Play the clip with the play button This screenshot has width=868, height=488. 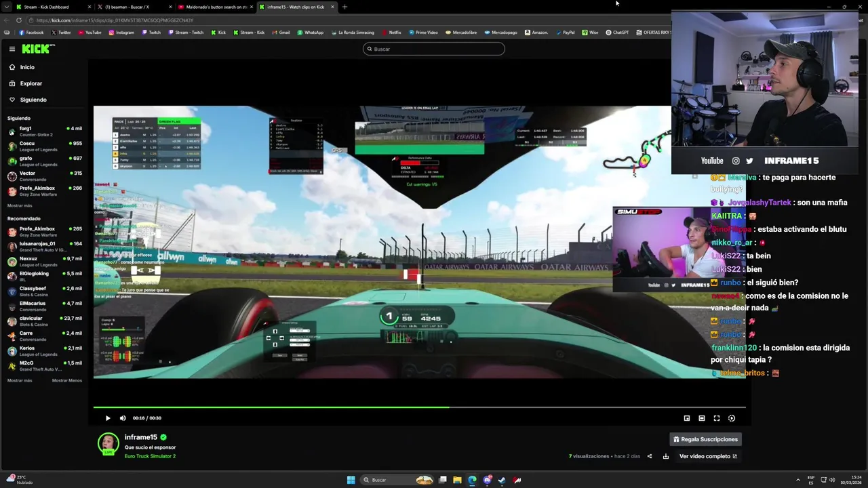tap(108, 418)
